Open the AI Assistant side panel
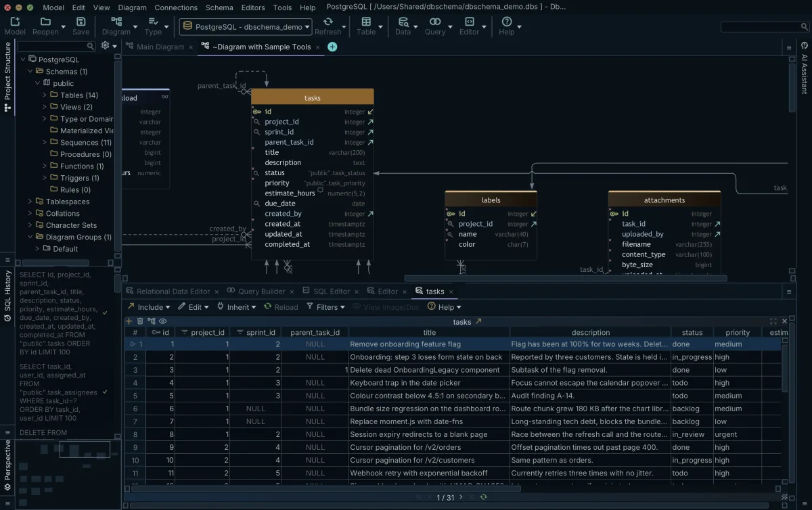 (805, 68)
